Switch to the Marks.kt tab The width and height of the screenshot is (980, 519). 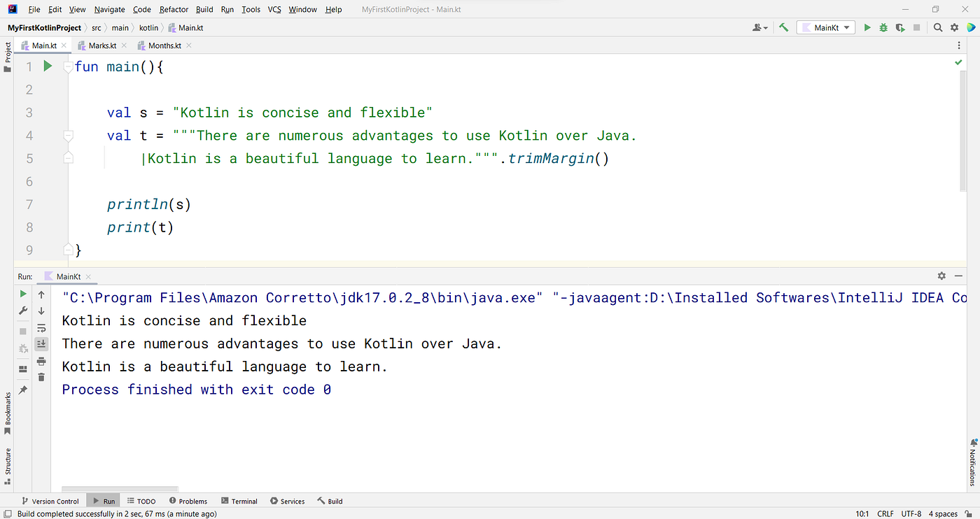(x=101, y=45)
